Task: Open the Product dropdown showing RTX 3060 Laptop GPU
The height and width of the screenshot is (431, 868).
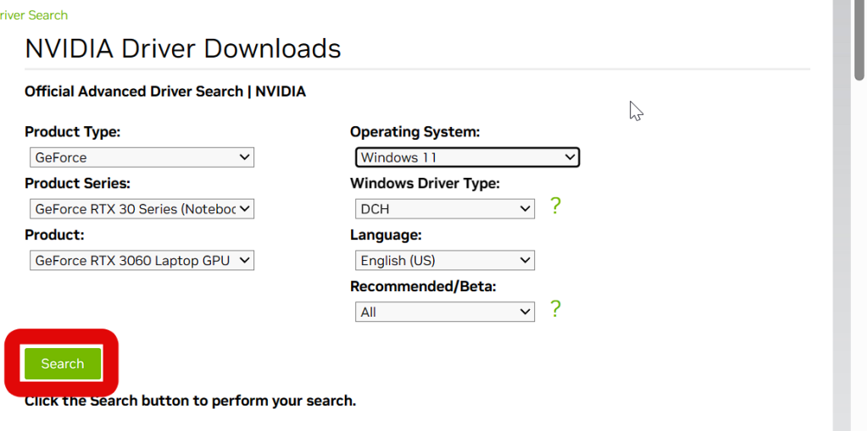Action: point(142,261)
